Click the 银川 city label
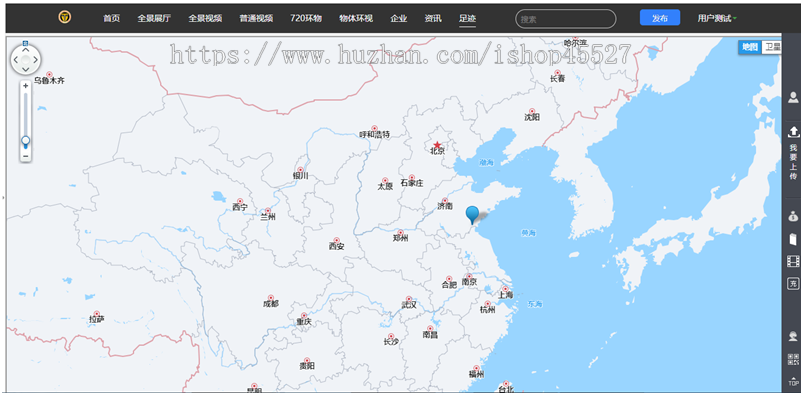Screen dimensions: 803x395 [301, 176]
